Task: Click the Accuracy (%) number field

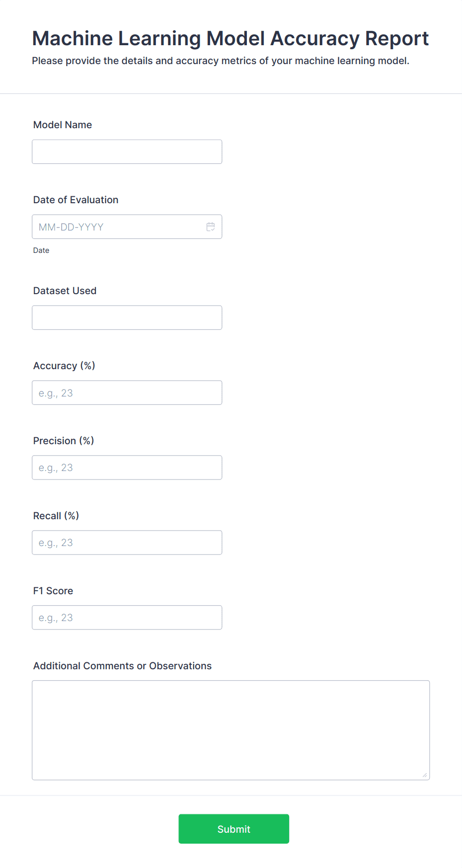Action: [x=127, y=393]
